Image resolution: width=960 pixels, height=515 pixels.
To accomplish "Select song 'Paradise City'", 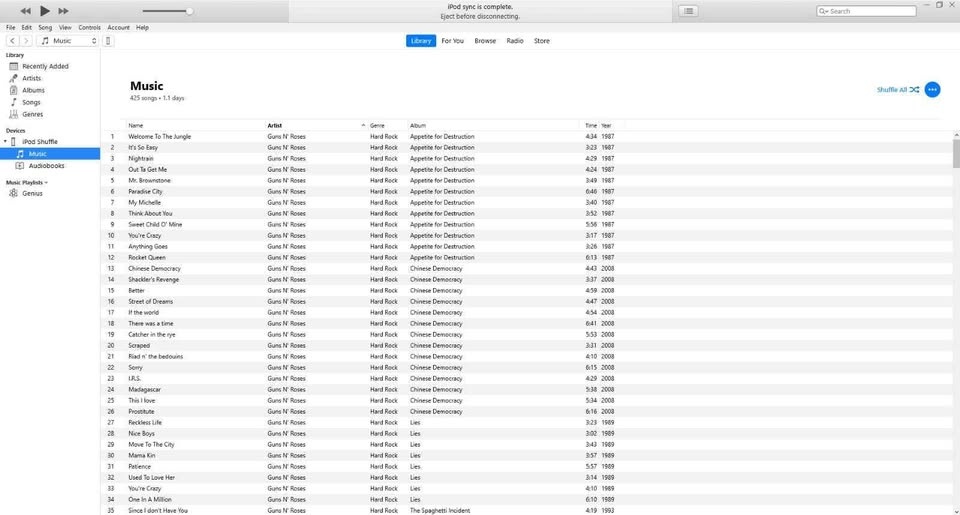I will 145,192.
